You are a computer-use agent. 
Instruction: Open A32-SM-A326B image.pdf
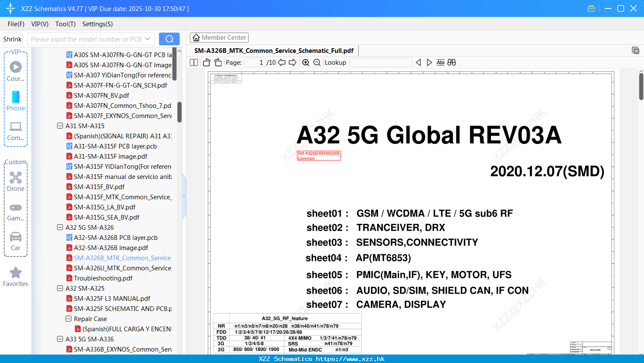click(107, 247)
